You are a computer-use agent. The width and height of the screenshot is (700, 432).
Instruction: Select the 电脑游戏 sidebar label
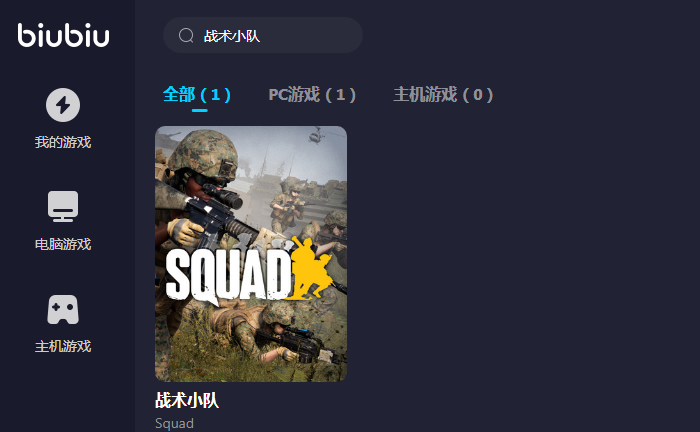63,244
